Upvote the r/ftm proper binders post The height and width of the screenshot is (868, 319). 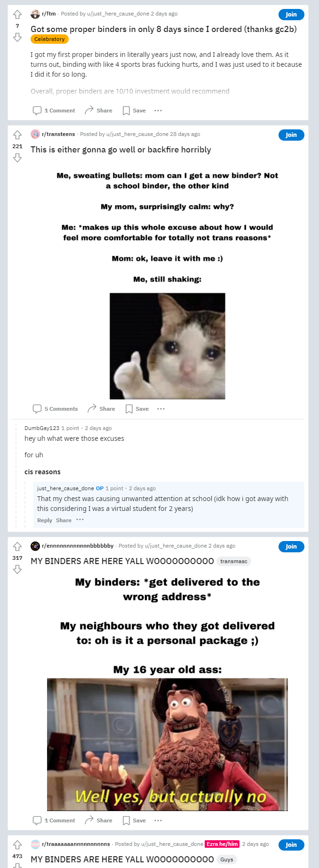[x=17, y=15]
